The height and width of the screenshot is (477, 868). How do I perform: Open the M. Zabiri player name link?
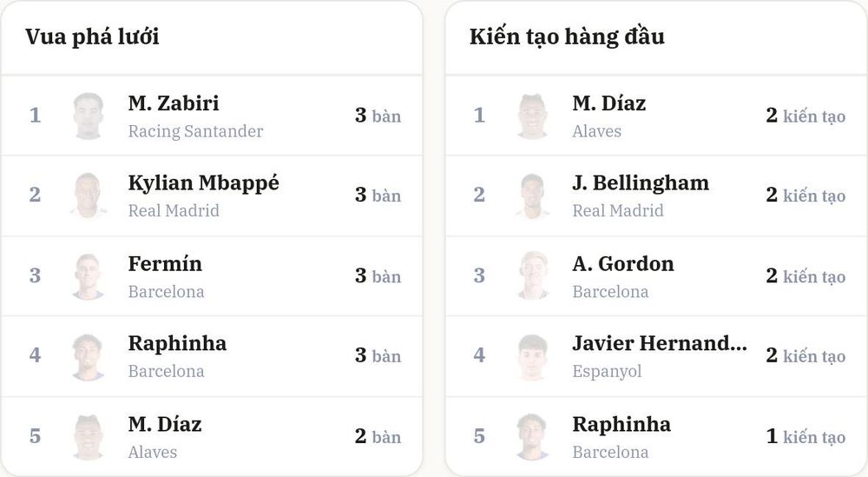tap(174, 103)
